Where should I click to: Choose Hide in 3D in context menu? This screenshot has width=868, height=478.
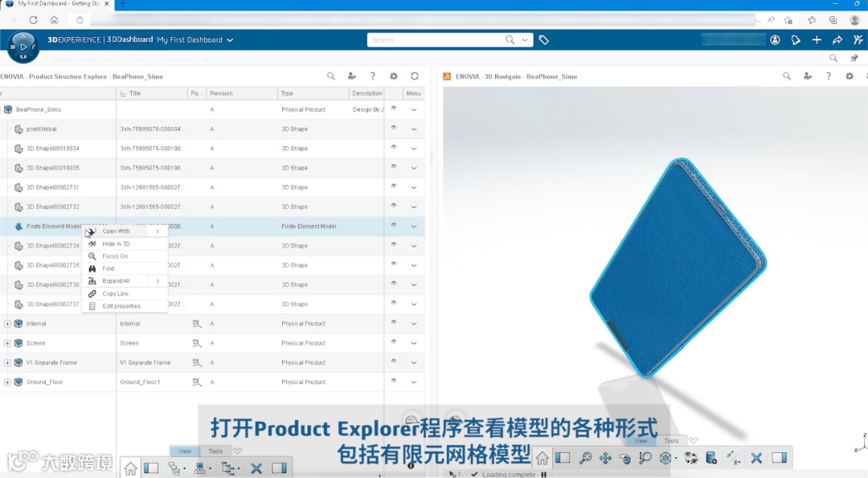click(125, 243)
